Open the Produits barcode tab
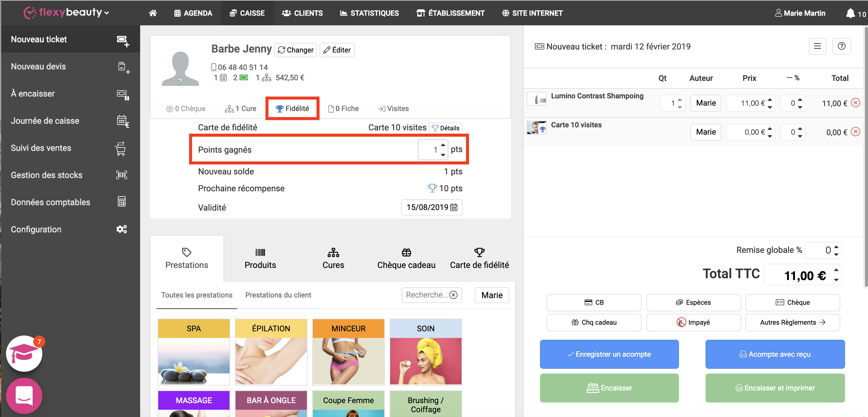The height and width of the screenshot is (417, 868). [x=260, y=259]
